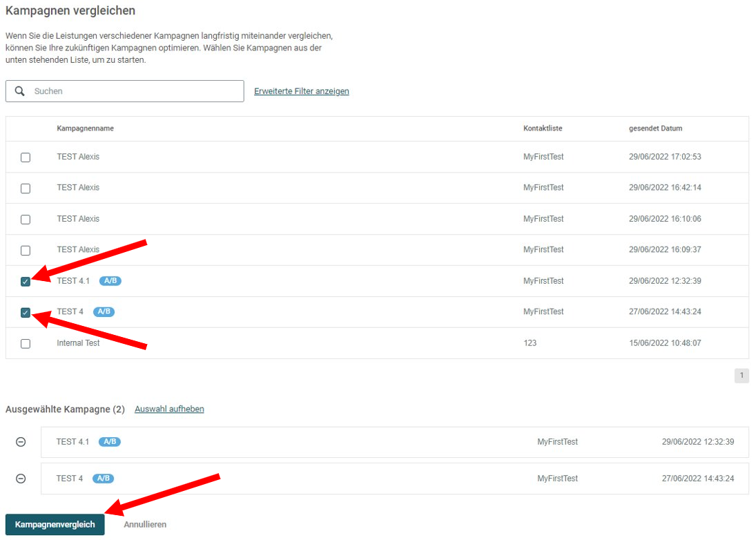The height and width of the screenshot is (540, 756).
Task: Click the Kampagnenvergleich button
Action: tap(55, 524)
